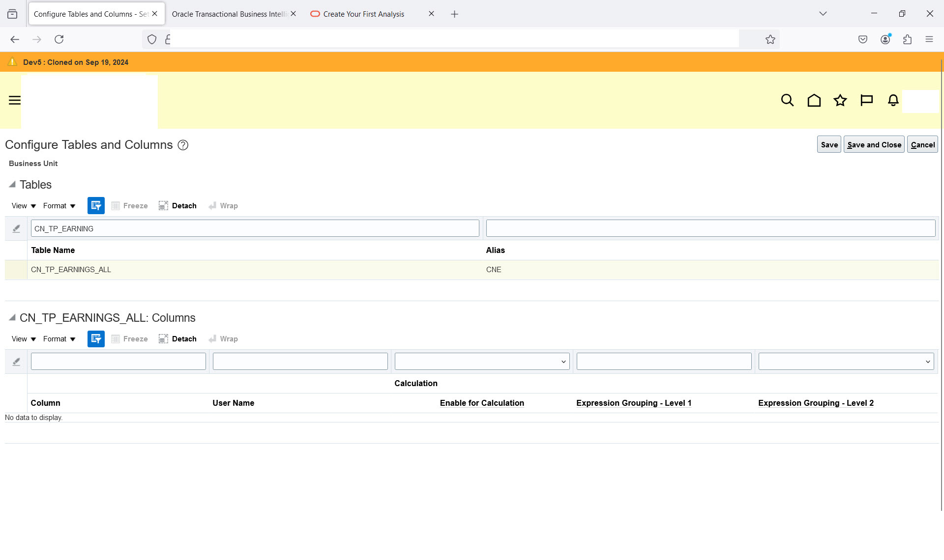Screen dimensions: 944x560
Task: Click the Column filter field
Action: (118, 362)
